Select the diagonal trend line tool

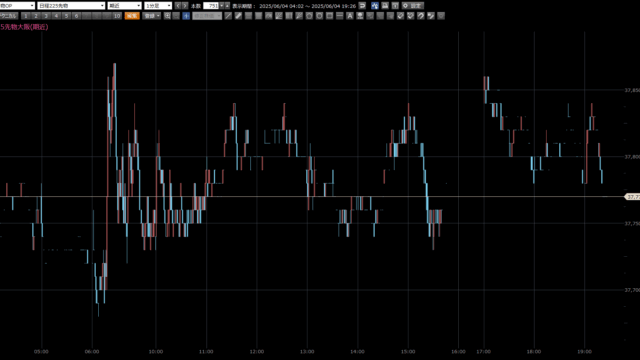[229, 16]
